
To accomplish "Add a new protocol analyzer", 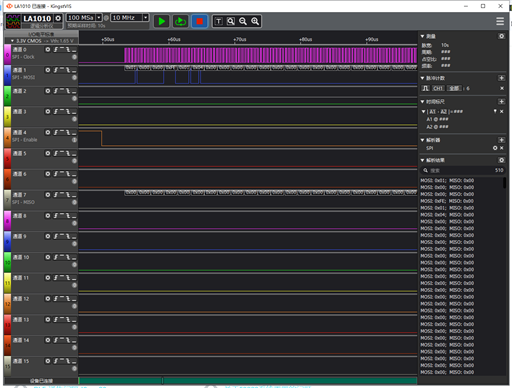I will tap(501, 140).
